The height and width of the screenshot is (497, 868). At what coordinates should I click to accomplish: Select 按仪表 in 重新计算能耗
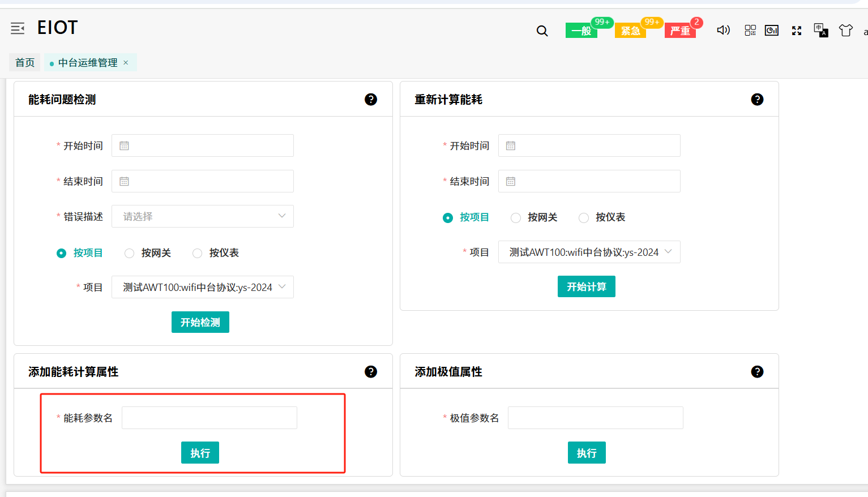(584, 218)
